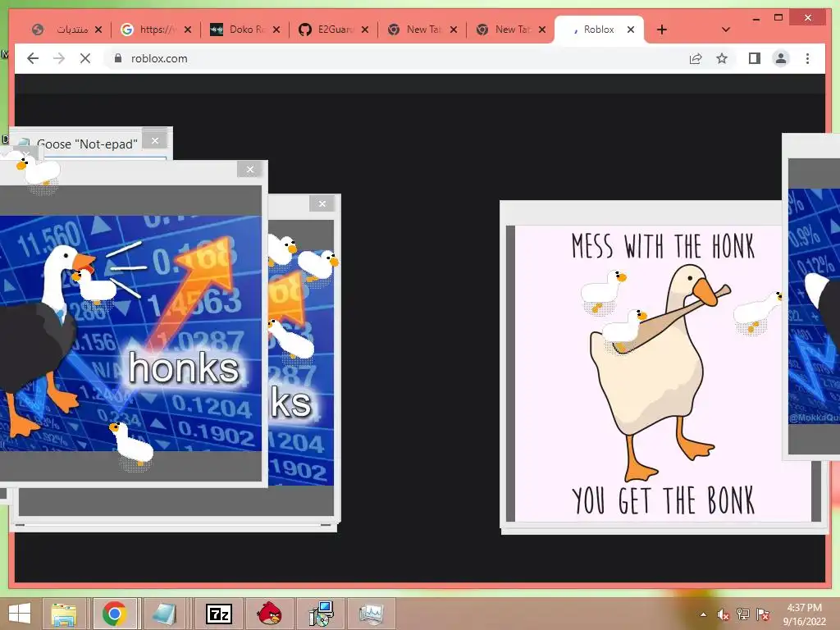Image resolution: width=840 pixels, height=630 pixels.
Task: Share this page via share icon
Action: [696, 58]
